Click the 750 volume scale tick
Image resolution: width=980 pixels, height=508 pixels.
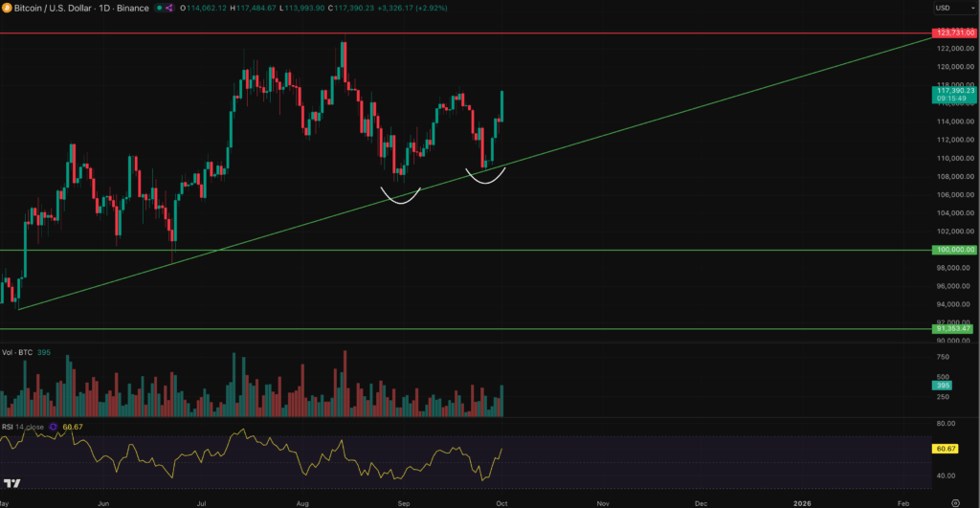(x=943, y=357)
